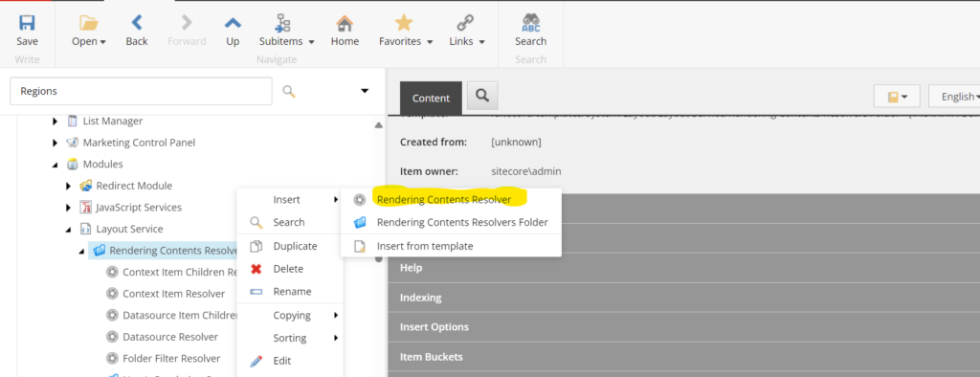Select Marketing Control Panel tree item
This screenshot has width=980, height=377.
(x=139, y=143)
